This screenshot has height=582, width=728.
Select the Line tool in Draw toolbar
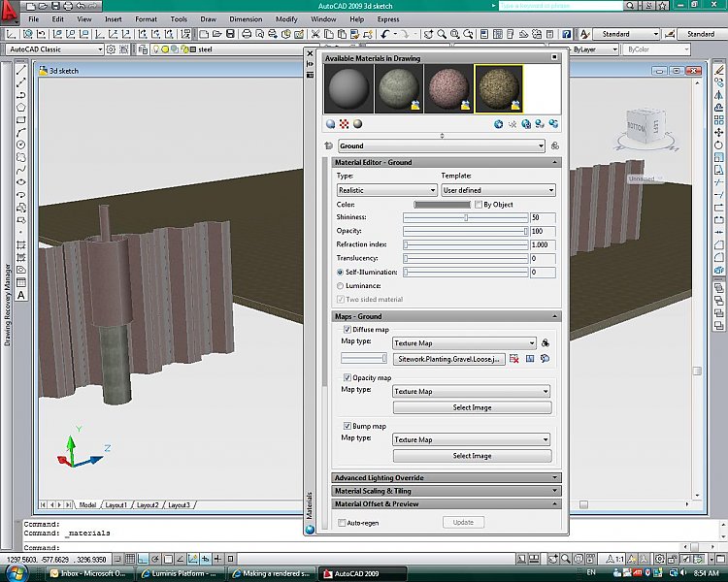[x=21, y=71]
